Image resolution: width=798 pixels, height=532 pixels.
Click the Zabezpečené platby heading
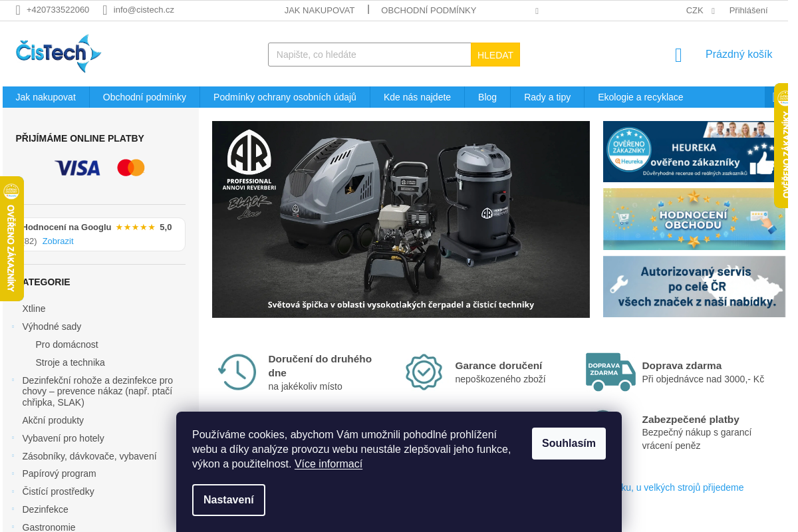point(690,420)
